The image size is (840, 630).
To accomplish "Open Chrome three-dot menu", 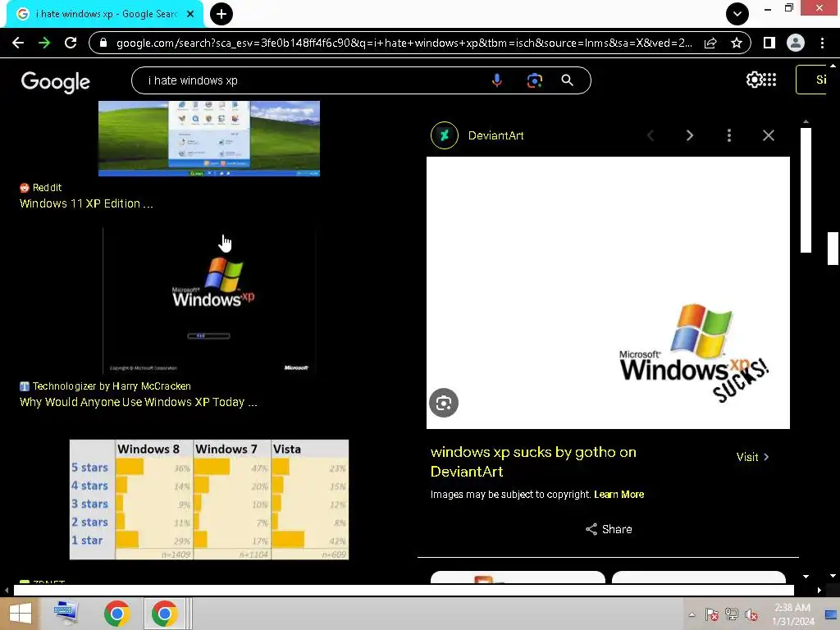I will pyautogui.click(x=822, y=43).
